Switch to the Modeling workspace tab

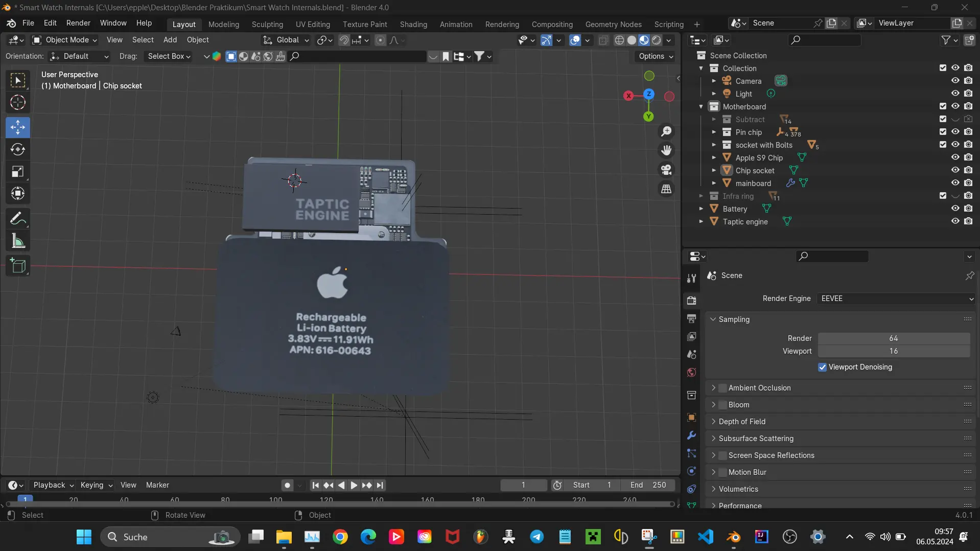pyautogui.click(x=223, y=24)
